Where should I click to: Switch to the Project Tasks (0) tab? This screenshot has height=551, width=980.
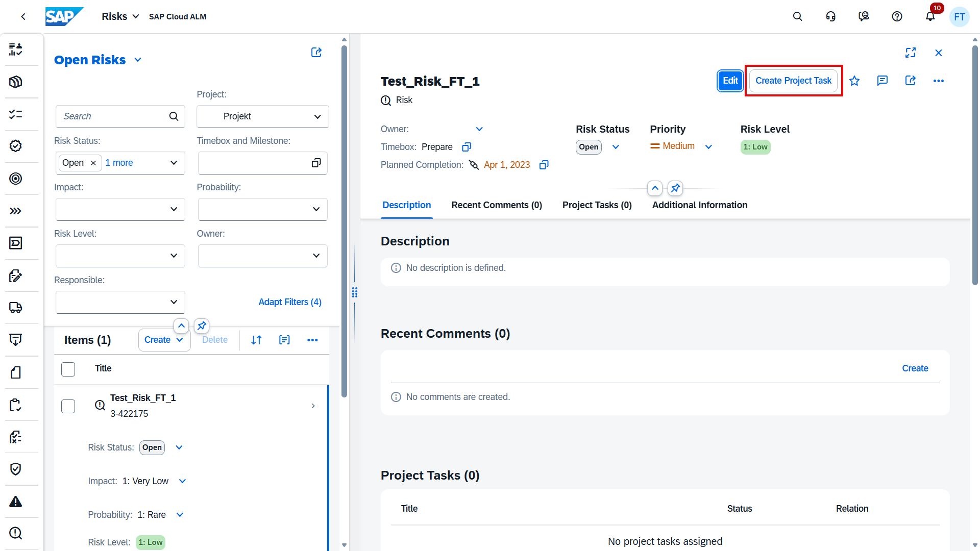point(597,205)
